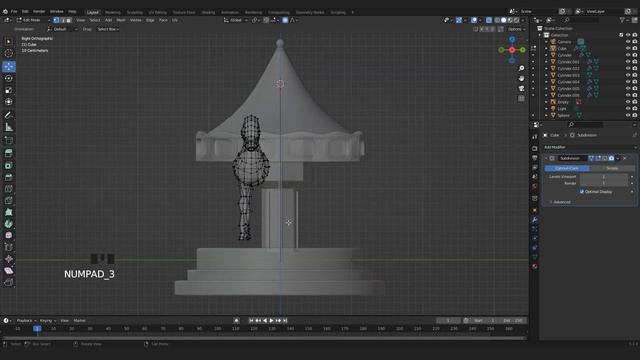Jump to the timeline end frame
Image resolution: width=640 pixels, height=360 pixels.
pyautogui.click(x=285, y=320)
